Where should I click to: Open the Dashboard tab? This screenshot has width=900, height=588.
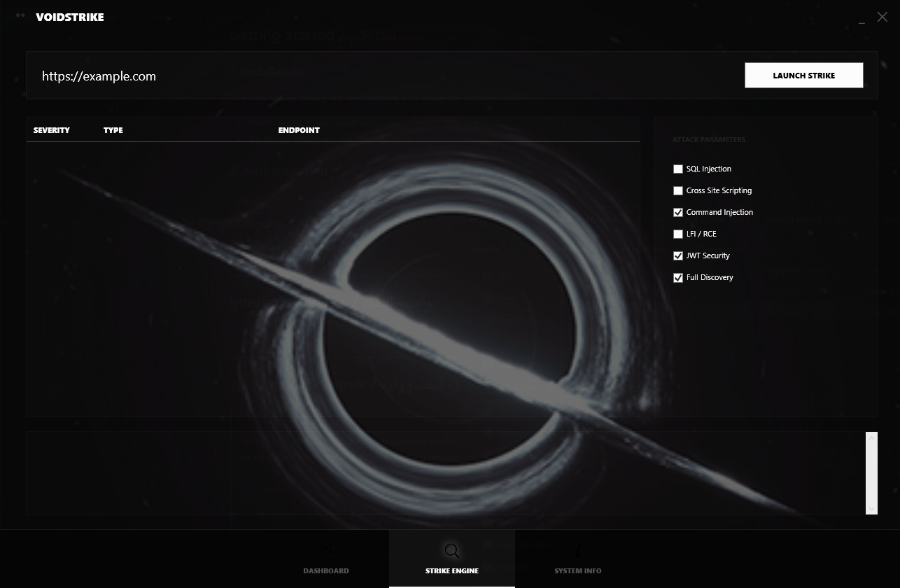(326, 559)
